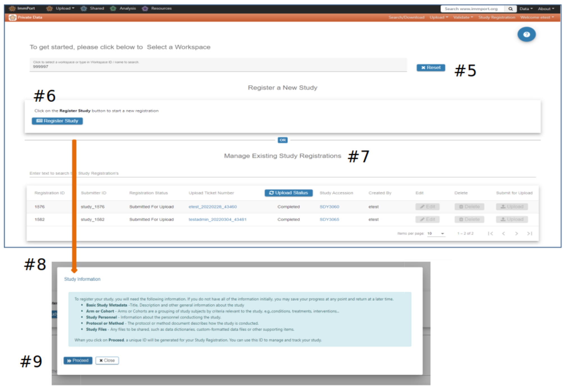
Task: Expand the Welcome etest dropdown
Action: (537, 17)
